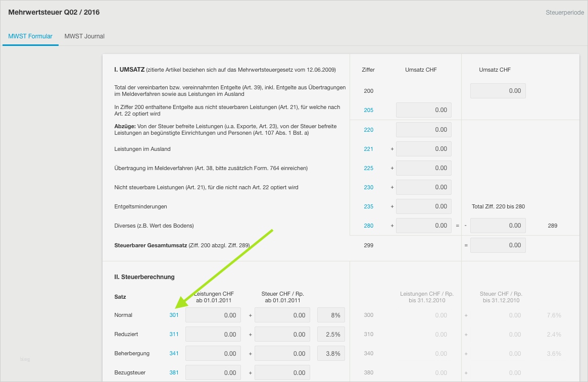Click Ziffer 280 Diverses link
This screenshot has height=382, width=588.
(368, 226)
